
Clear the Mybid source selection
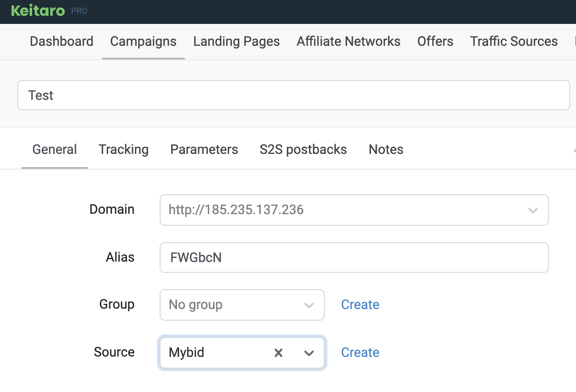click(279, 353)
